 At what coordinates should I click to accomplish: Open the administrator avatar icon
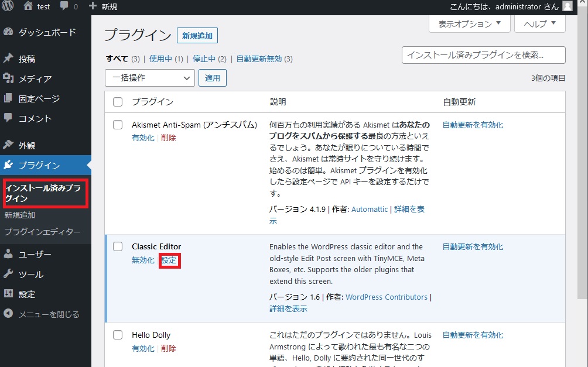[x=568, y=6]
